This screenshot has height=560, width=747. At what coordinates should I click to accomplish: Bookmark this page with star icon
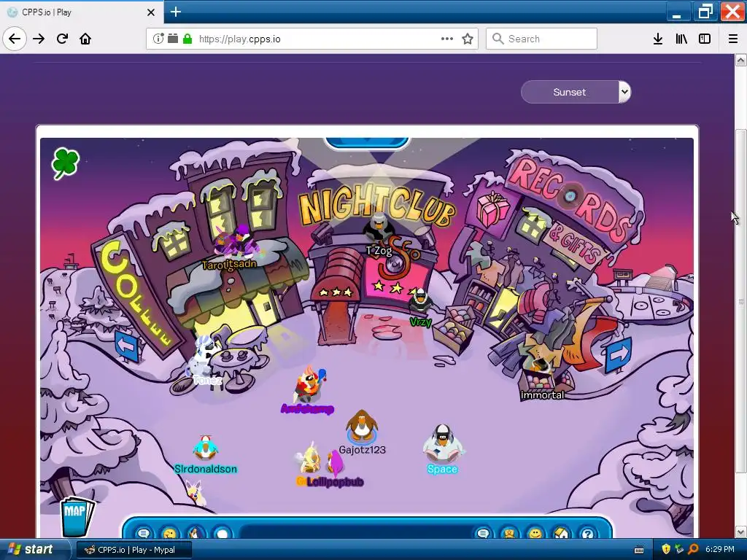pos(468,39)
